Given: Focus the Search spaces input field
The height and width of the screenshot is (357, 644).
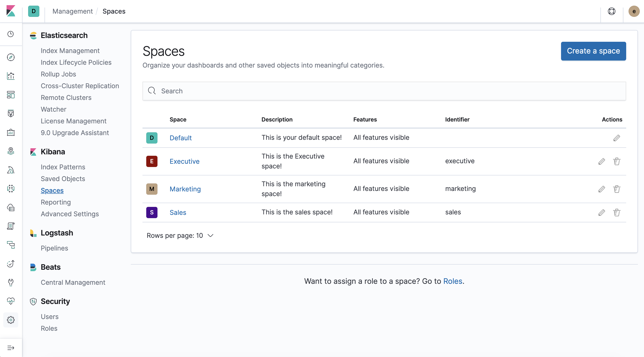Looking at the screenshot, I should click(x=384, y=91).
